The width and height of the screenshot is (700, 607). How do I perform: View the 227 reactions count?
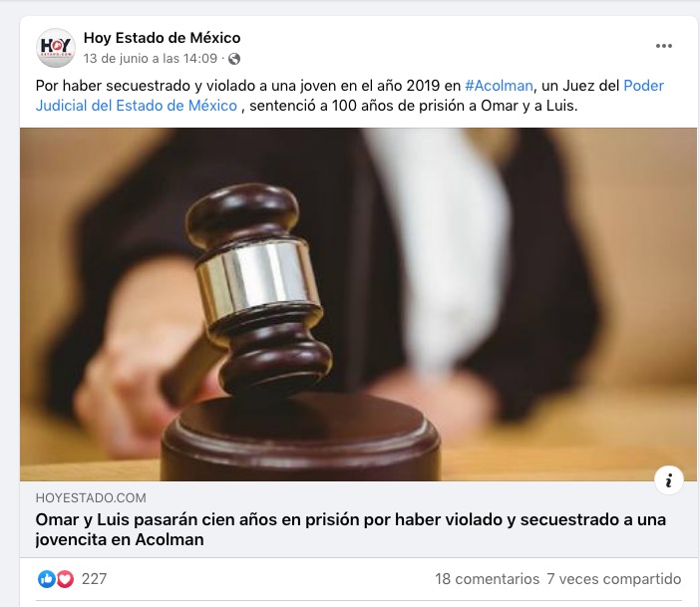pos(94,579)
